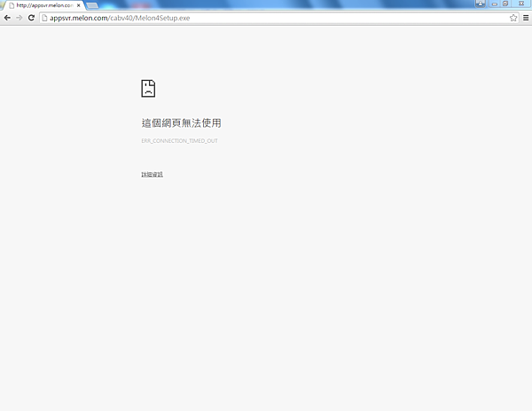Click the sad page error icon
The height and width of the screenshot is (411, 532).
pyautogui.click(x=148, y=88)
